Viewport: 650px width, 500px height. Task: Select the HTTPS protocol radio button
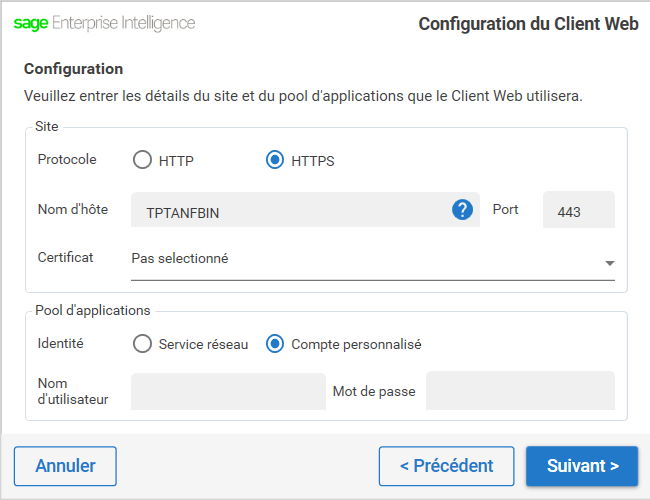pyautogui.click(x=275, y=160)
